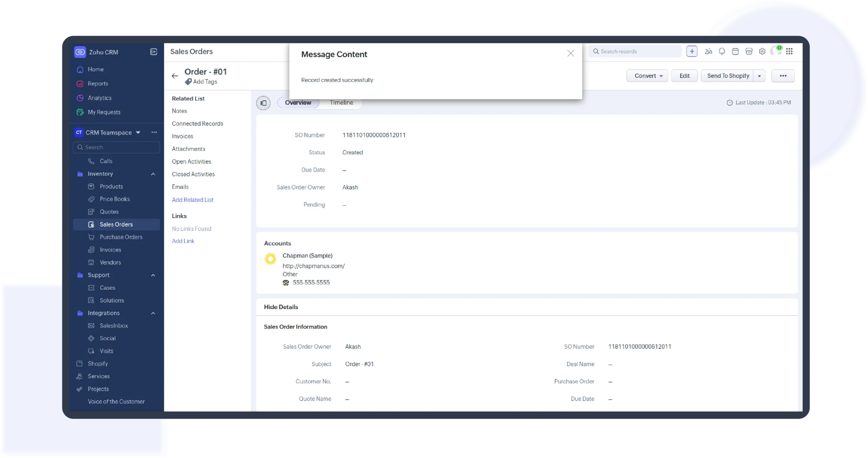Switch to the Timeline tab
Image resolution: width=868 pixels, height=458 pixels.
point(341,102)
